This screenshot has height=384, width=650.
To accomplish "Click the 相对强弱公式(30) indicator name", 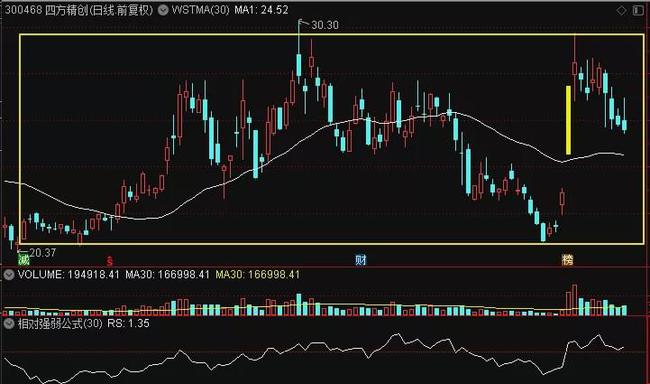I will (60, 323).
